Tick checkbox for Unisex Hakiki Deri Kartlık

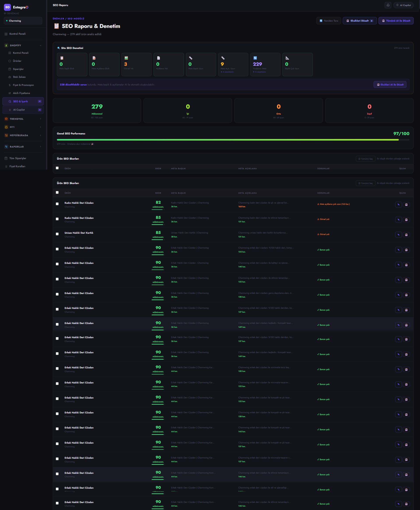57,234
